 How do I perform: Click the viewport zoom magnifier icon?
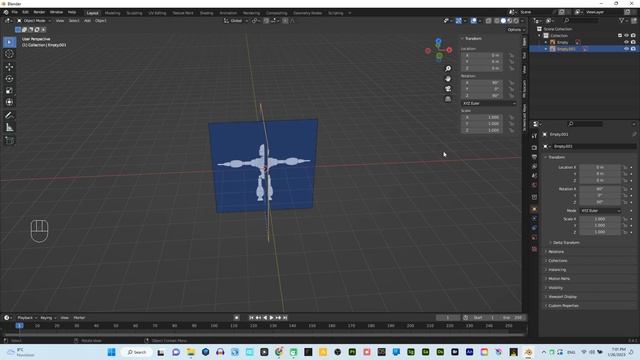pyautogui.click(x=448, y=69)
